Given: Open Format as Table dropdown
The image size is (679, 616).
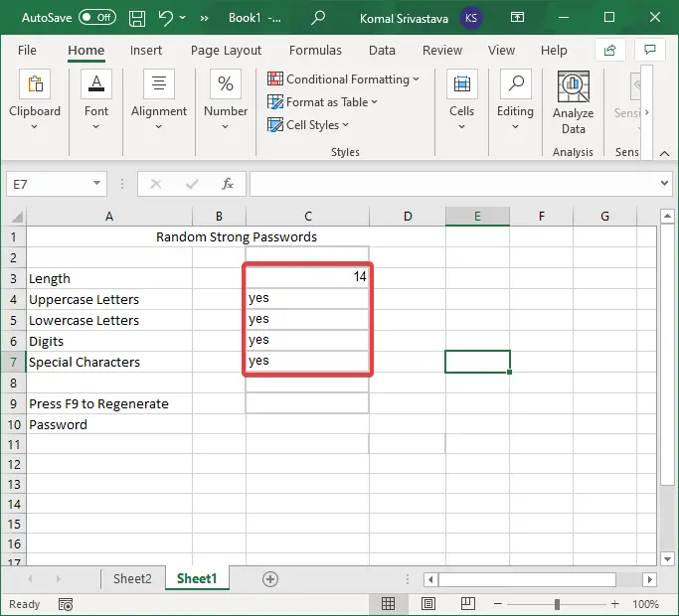Looking at the screenshot, I should (323, 102).
